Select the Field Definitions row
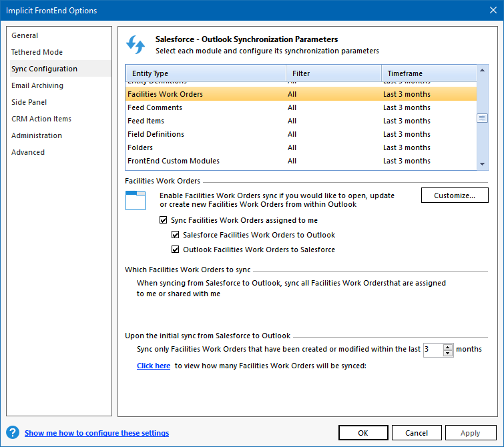The height and width of the screenshot is (447, 504). tap(301, 134)
